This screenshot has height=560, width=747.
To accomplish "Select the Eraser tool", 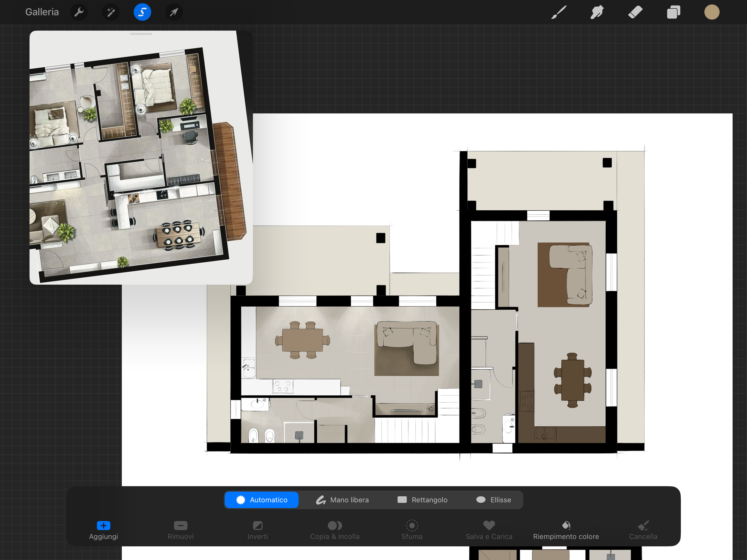I will point(635,12).
